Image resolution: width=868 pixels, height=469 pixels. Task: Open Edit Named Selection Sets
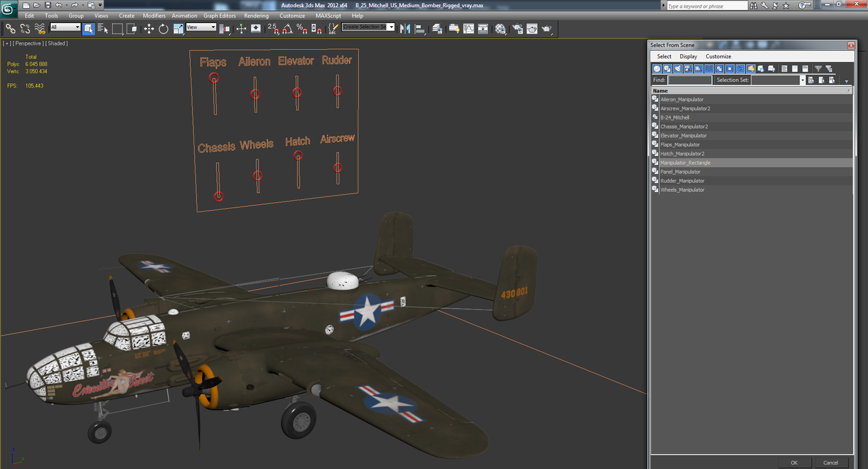[x=333, y=29]
